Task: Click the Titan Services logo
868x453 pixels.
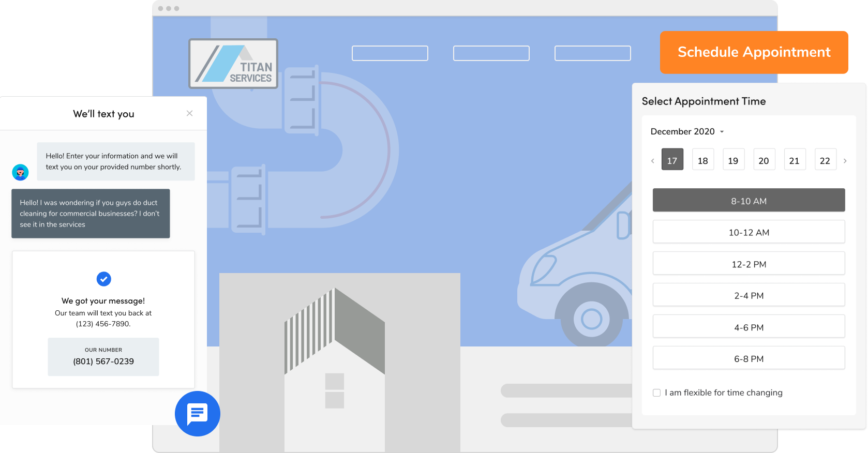Action: tap(233, 64)
